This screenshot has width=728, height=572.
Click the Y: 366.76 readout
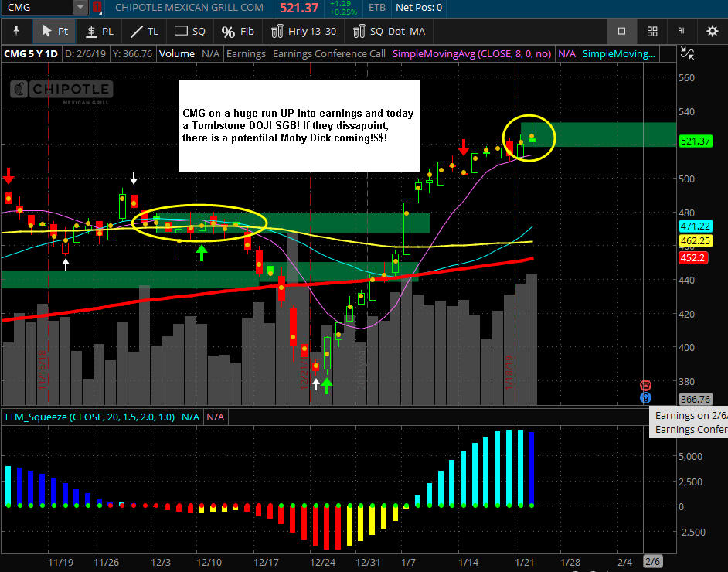(x=132, y=54)
